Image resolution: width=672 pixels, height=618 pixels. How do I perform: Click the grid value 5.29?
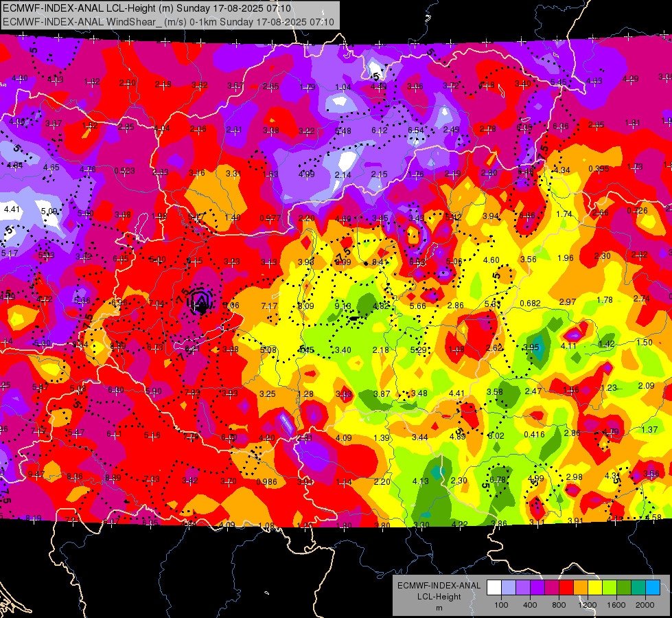pyautogui.click(x=418, y=350)
